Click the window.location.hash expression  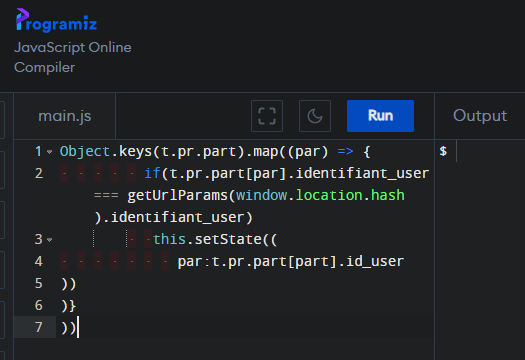[320, 195]
